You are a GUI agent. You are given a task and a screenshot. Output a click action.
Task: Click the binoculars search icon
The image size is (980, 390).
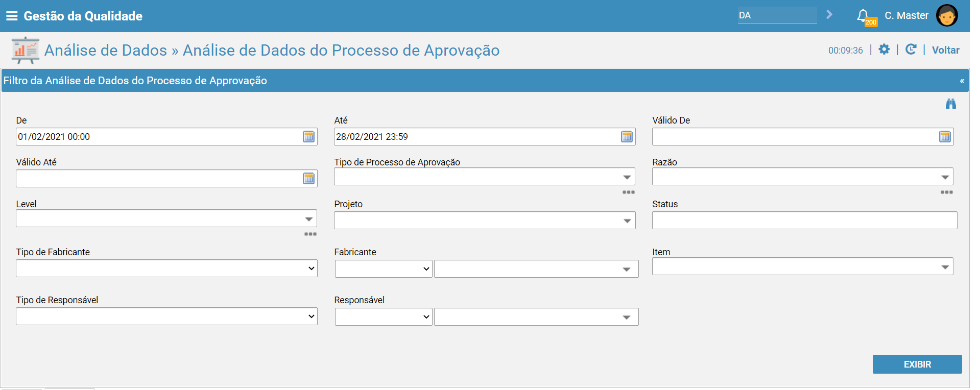pyautogui.click(x=950, y=104)
